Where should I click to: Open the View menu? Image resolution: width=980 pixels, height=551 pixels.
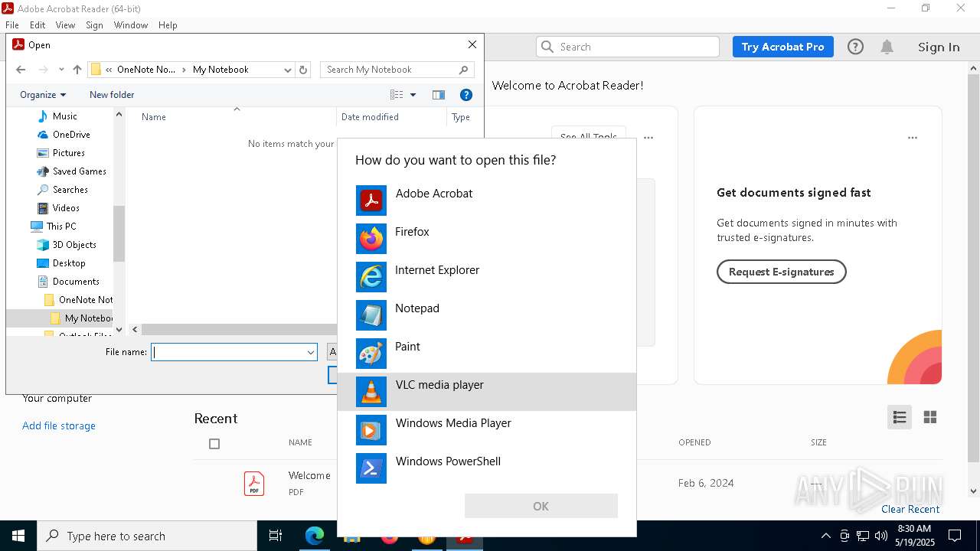pos(65,25)
